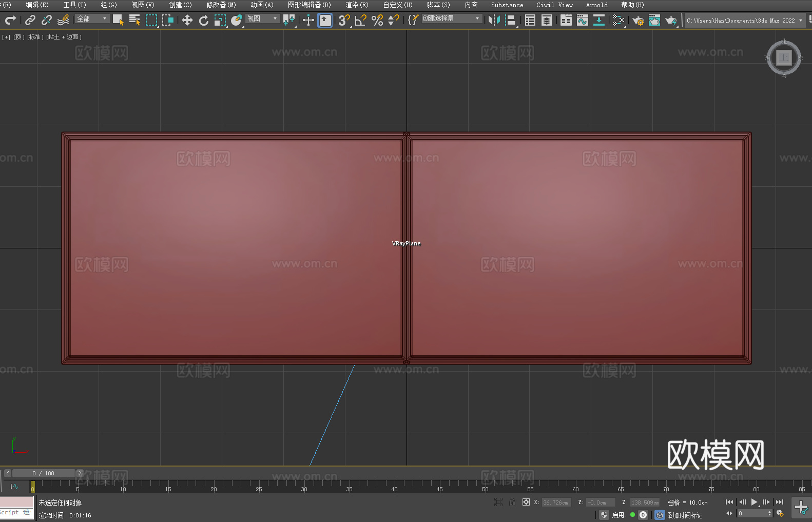Open the Substance menu
Viewport: 812px width, 522px height.
coord(507,5)
